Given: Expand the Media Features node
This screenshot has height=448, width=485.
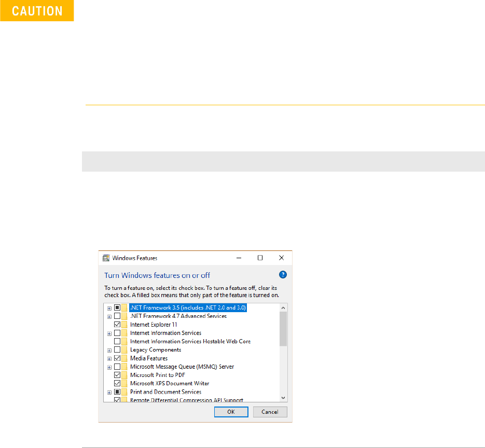Looking at the screenshot, I should pyautogui.click(x=109, y=359).
